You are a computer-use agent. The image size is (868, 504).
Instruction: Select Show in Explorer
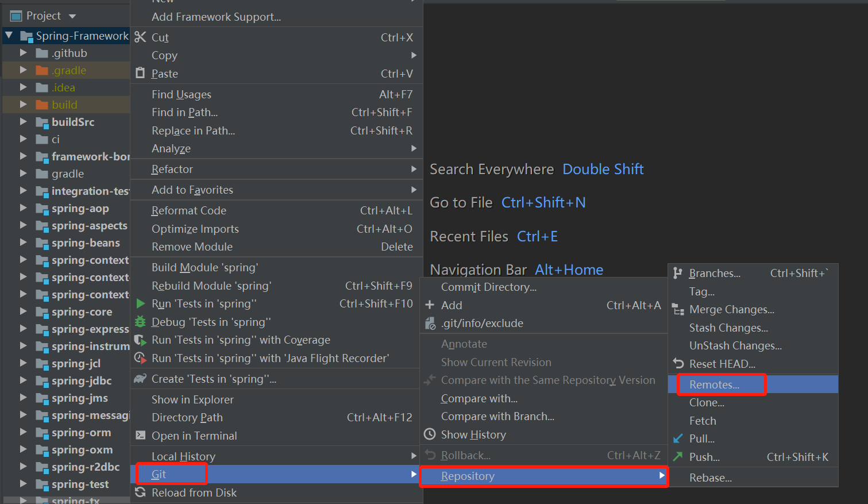(x=276, y=399)
